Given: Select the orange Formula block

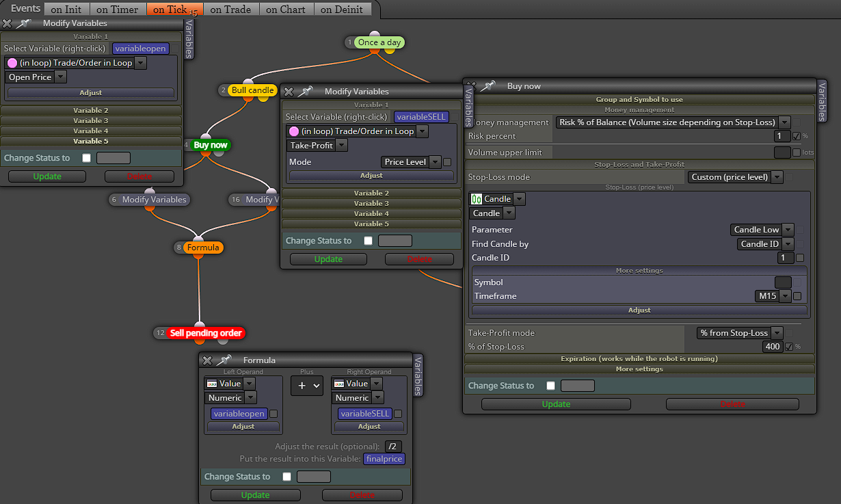Looking at the screenshot, I should 204,248.
